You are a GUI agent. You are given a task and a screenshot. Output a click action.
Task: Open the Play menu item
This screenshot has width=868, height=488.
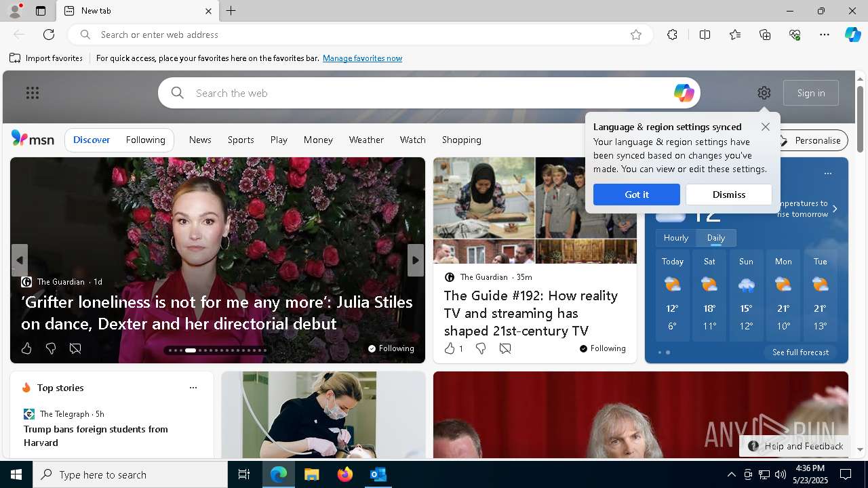point(279,140)
